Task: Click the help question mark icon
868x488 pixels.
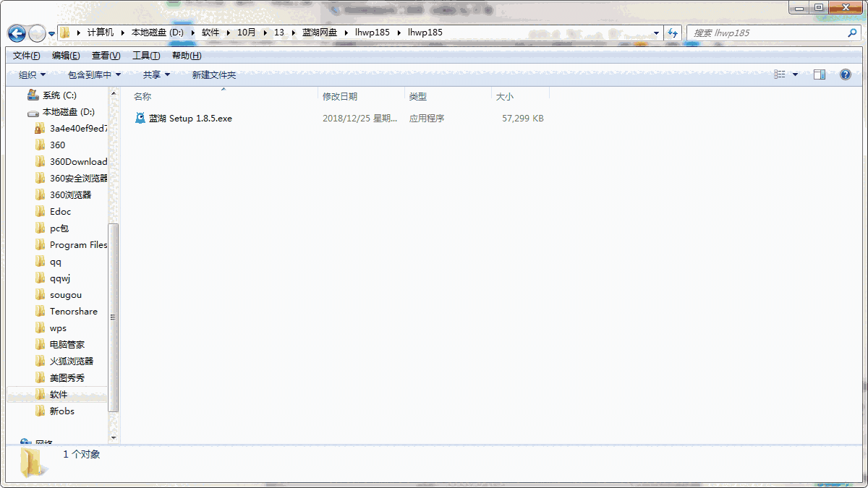Action: 845,74
